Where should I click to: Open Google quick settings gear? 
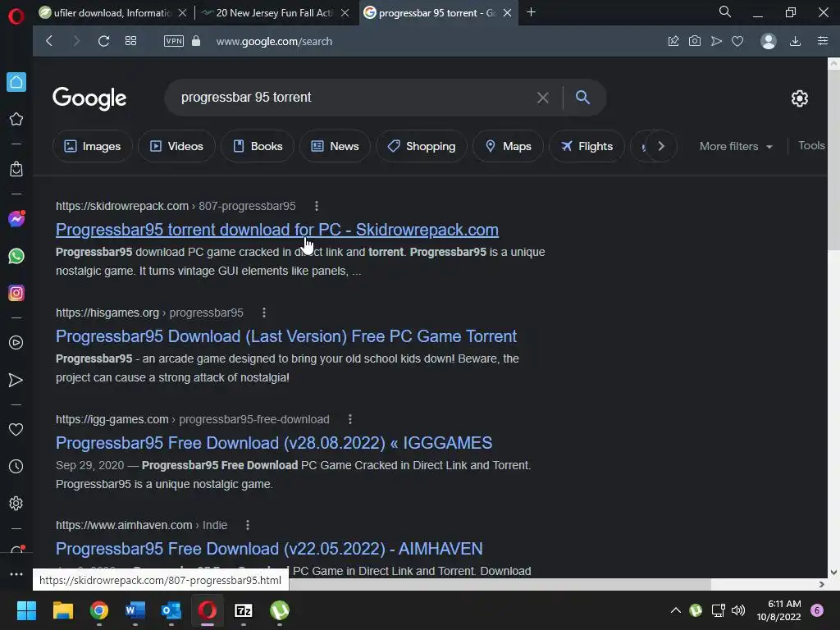(x=800, y=98)
